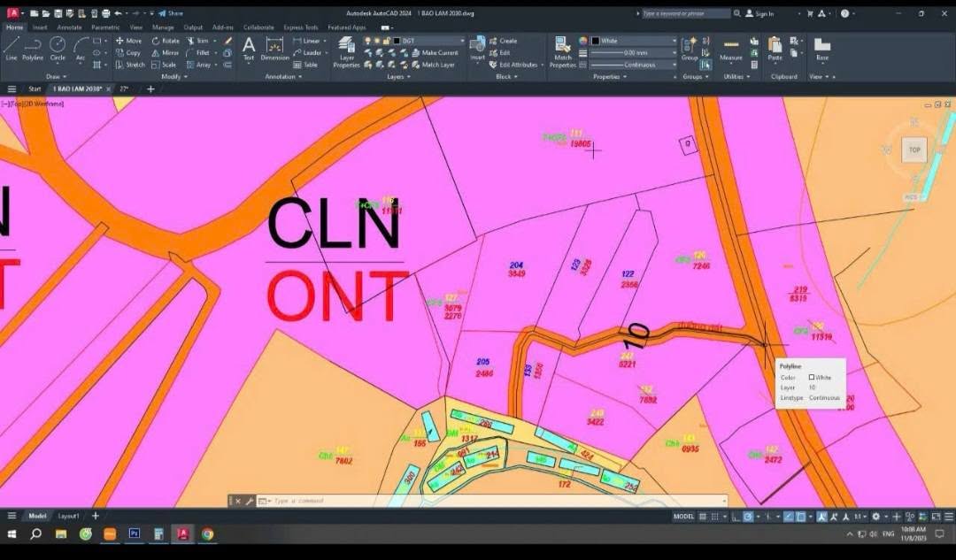Click the Make Current button
This screenshot has width=956, height=560.
(x=439, y=53)
